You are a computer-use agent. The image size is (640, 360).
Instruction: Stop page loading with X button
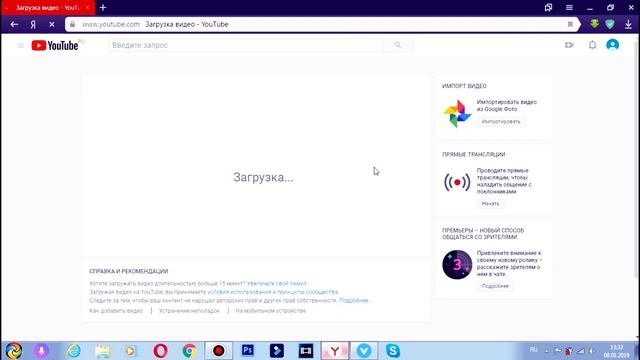point(52,24)
